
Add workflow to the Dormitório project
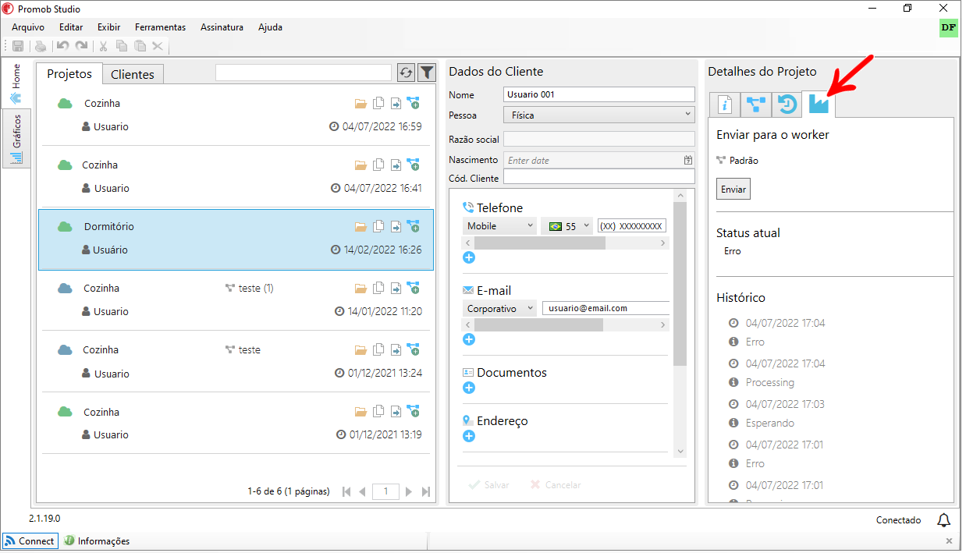[414, 226]
